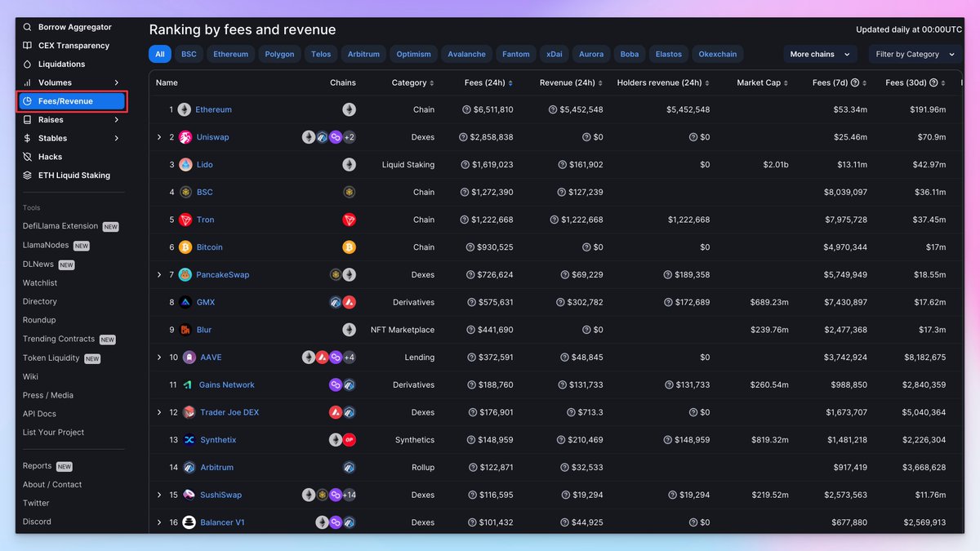Click the help icon beside Ethereum's 24h fees
The image size is (980, 551).
466,109
